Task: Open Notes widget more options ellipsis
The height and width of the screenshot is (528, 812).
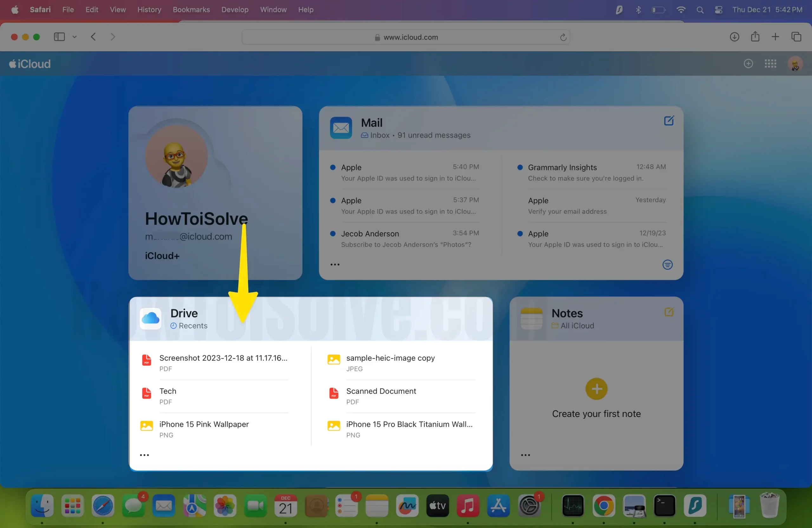Action: (525, 455)
